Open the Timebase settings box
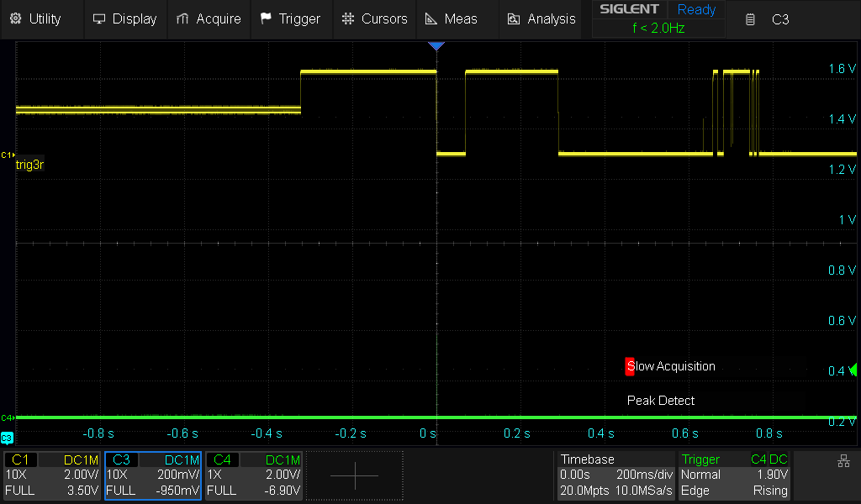Screen dimensions: 861x504 pyautogui.click(x=615, y=475)
